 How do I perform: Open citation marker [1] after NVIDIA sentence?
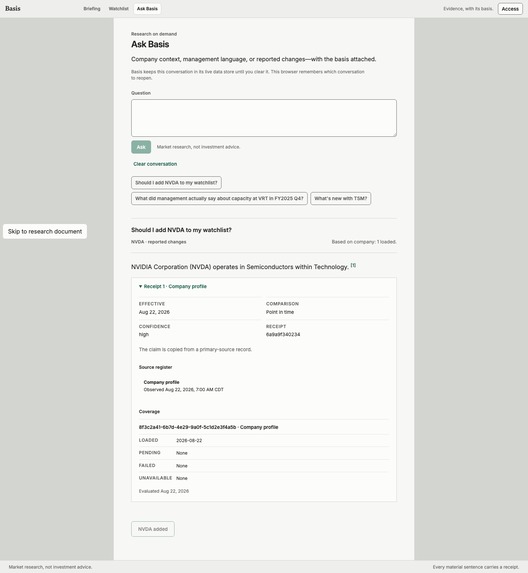click(x=353, y=265)
